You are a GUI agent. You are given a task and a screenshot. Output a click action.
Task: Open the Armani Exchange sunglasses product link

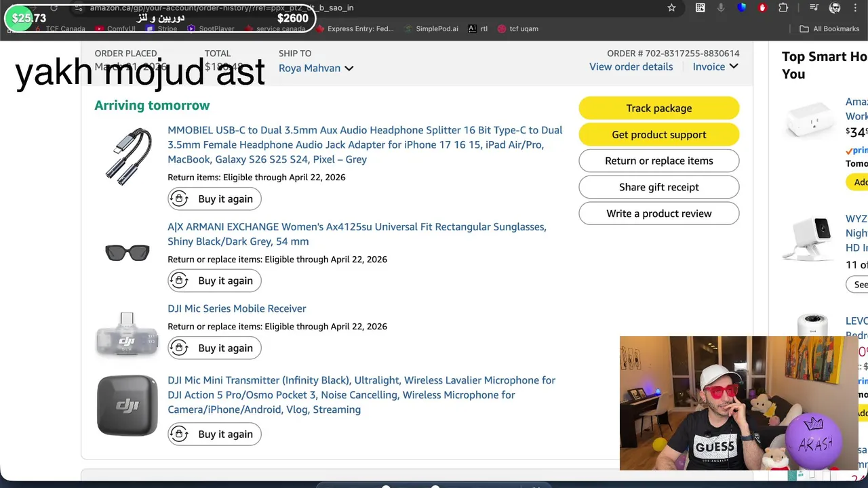[357, 234]
